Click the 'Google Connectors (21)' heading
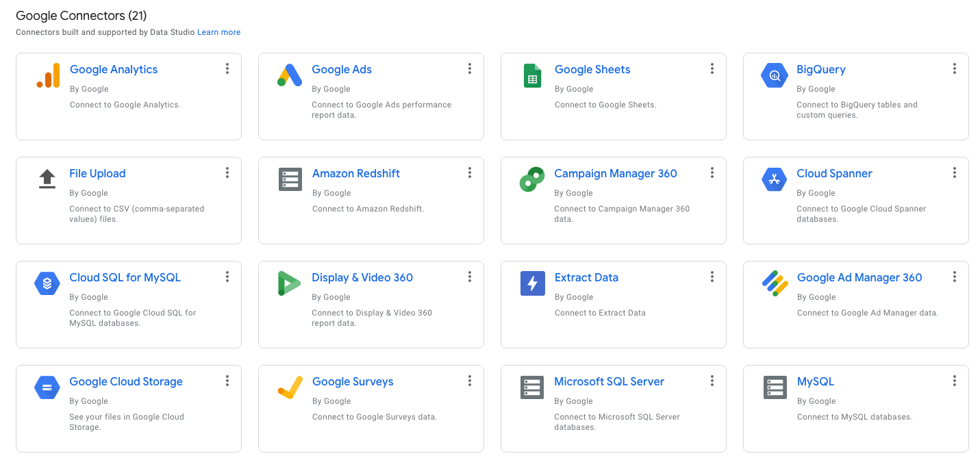Screen dimensions: 980x460 [x=81, y=16]
